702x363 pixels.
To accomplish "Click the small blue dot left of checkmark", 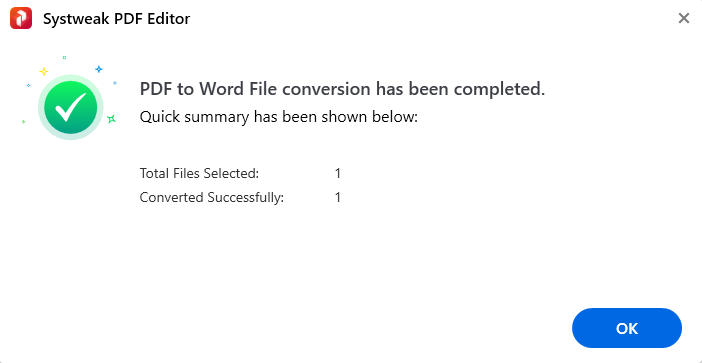I will tap(28, 85).
